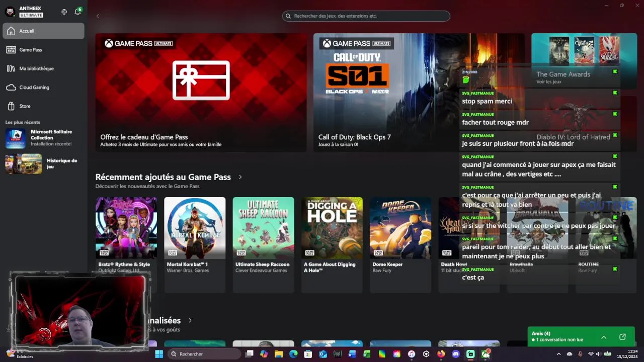Open Word from the taskbar
The width and height of the screenshot is (644, 362).
352,354
